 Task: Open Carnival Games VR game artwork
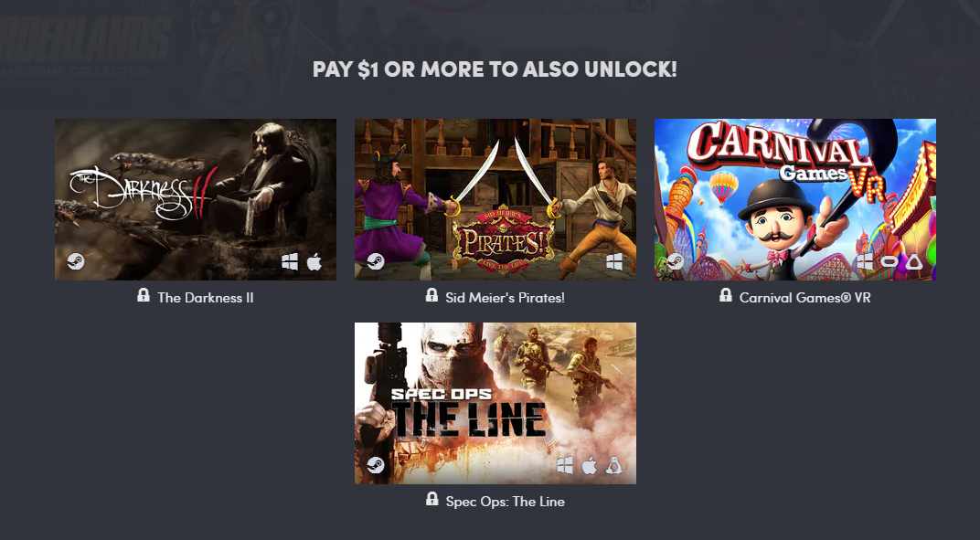795,199
